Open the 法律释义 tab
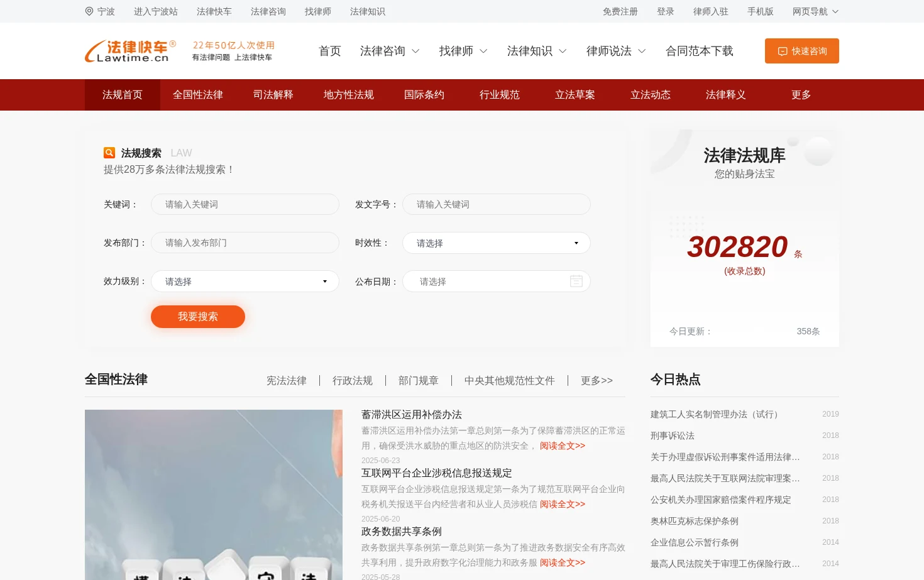 [726, 95]
